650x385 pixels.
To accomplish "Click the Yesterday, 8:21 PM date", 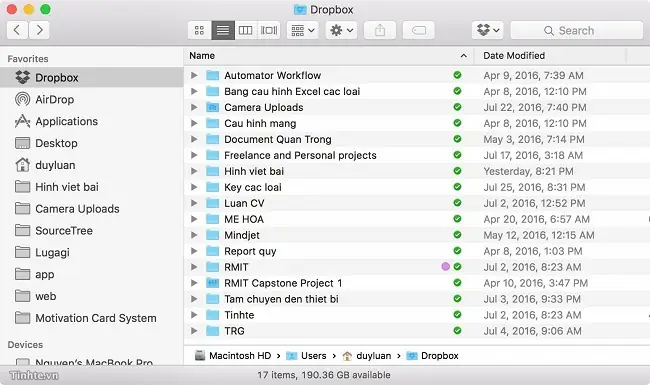I will (x=529, y=171).
